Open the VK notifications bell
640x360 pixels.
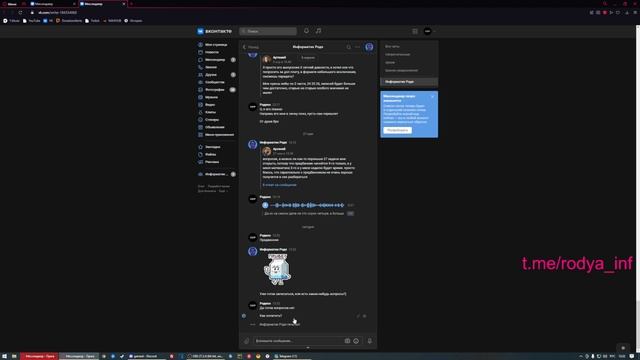306,31
